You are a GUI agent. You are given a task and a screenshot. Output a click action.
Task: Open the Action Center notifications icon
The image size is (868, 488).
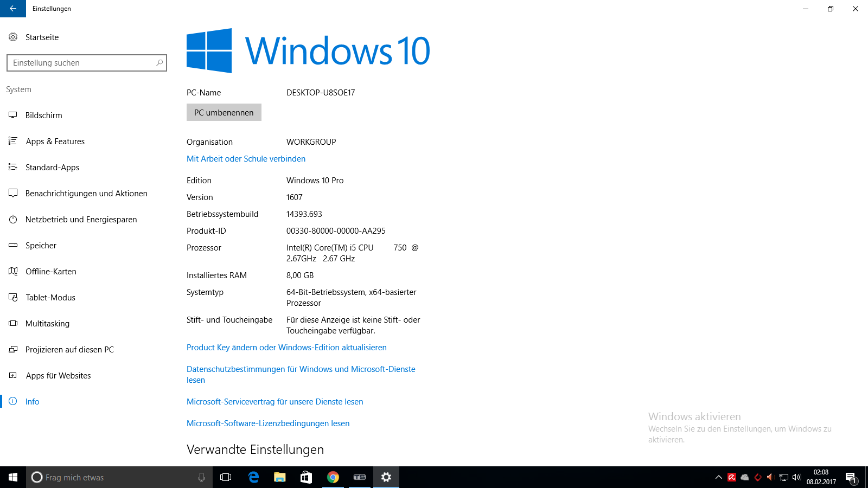pyautogui.click(x=851, y=477)
